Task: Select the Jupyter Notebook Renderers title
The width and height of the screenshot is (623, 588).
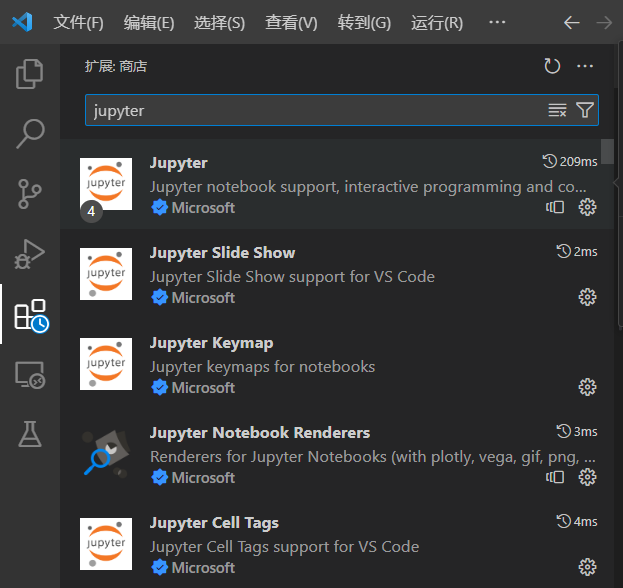Action: (260, 433)
